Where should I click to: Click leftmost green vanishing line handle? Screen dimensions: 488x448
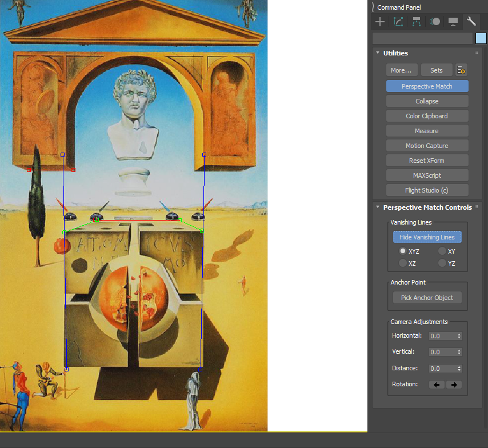(x=65, y=232)
